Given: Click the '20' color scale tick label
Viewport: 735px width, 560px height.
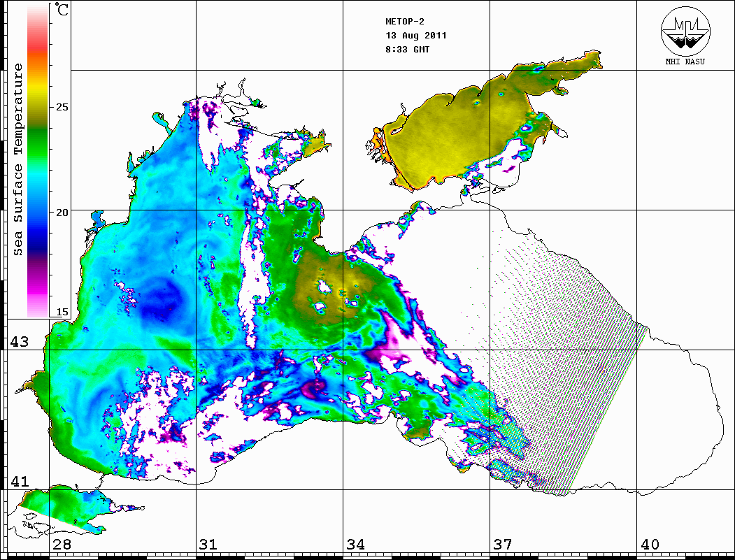Looking at the screenshot, I should point(62,213).
